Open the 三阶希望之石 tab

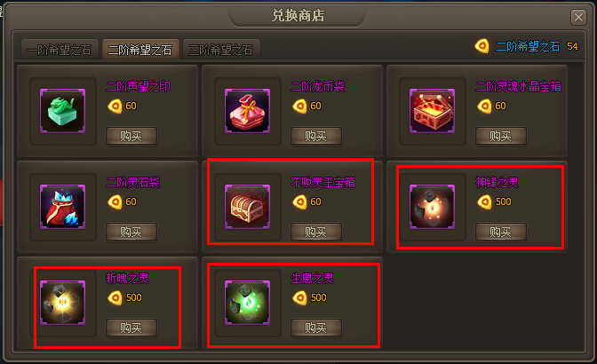(x=221, y=50)
